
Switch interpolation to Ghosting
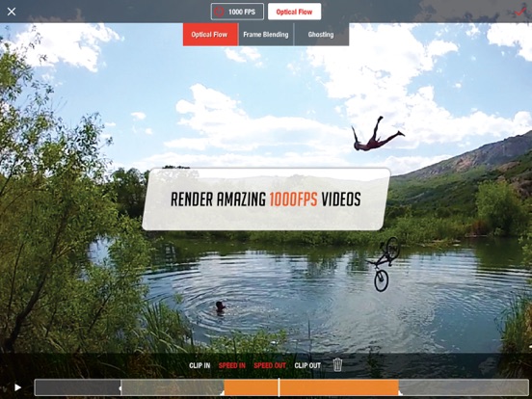point(321,35)
